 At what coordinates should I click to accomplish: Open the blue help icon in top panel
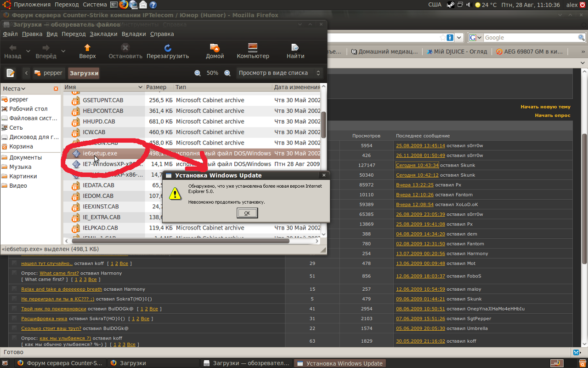(x=153, y=5)
